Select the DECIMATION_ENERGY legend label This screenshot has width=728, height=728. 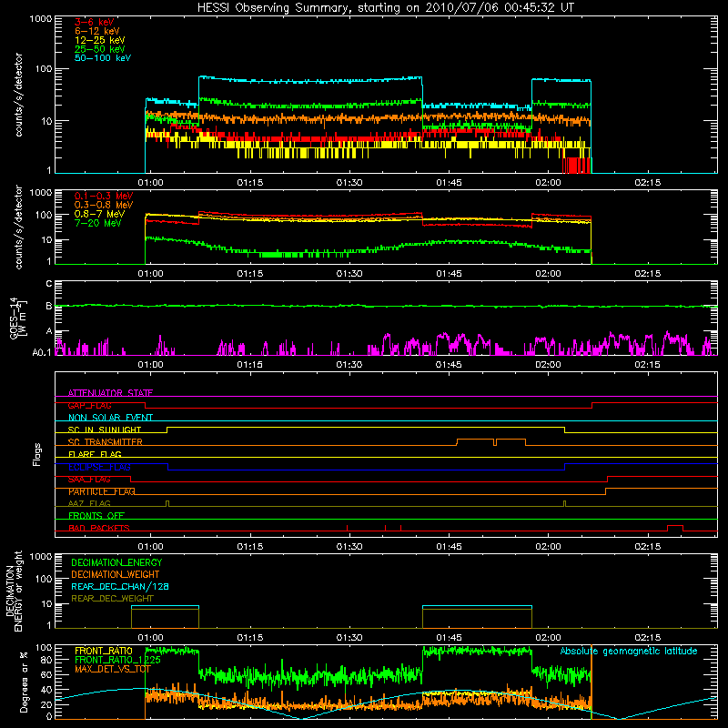coord(116,562)
